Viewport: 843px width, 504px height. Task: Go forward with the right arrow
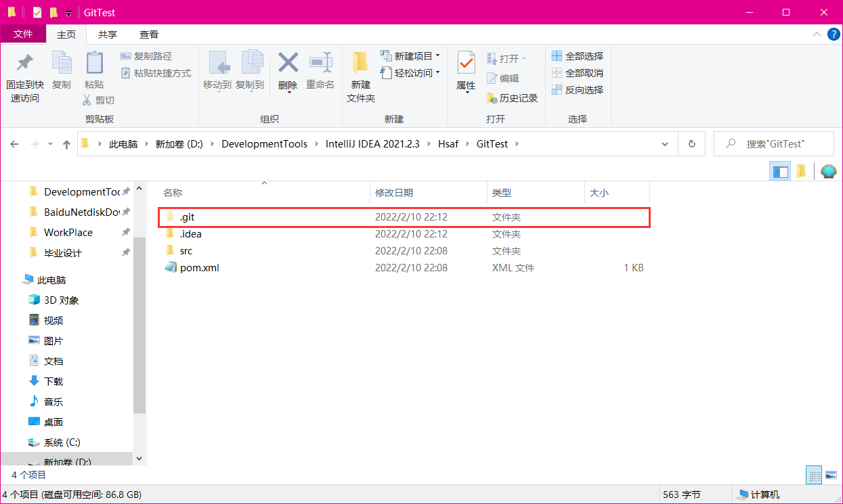[34, 144]
